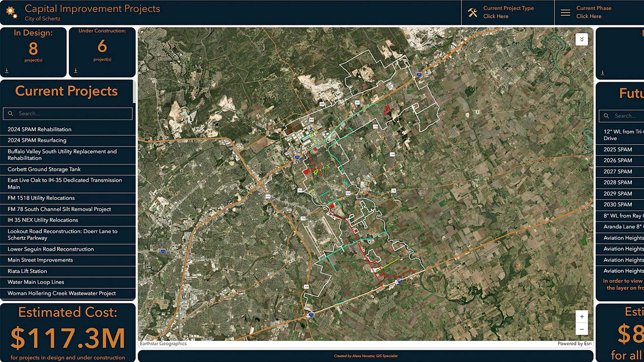Choose the Main Street Improvements project

(40, 260)
